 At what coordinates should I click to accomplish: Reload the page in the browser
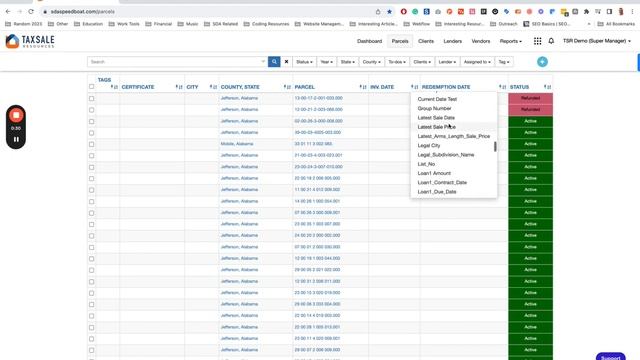pos(31,11)
